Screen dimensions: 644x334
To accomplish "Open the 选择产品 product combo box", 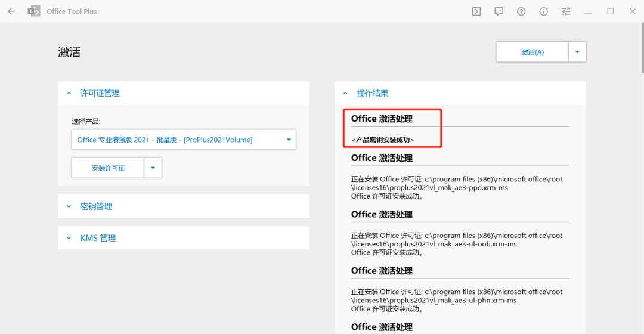I will (x=184, y=140).
